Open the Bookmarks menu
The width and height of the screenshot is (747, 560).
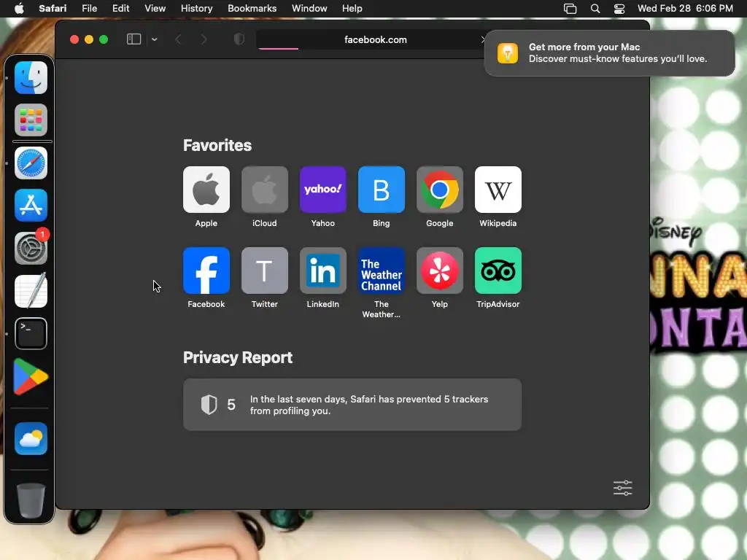(x=252, y=9)
